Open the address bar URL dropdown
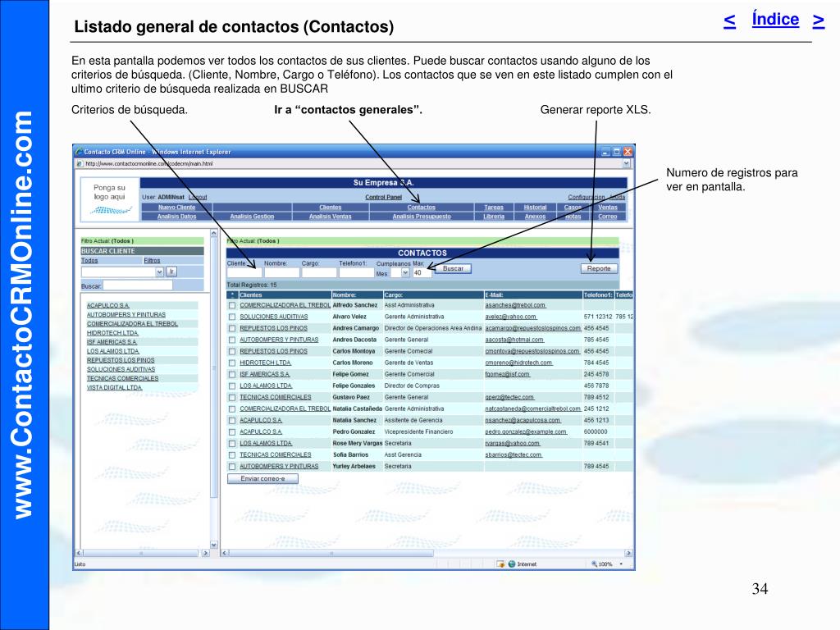The image size is (840, 630). click(626, 163)
